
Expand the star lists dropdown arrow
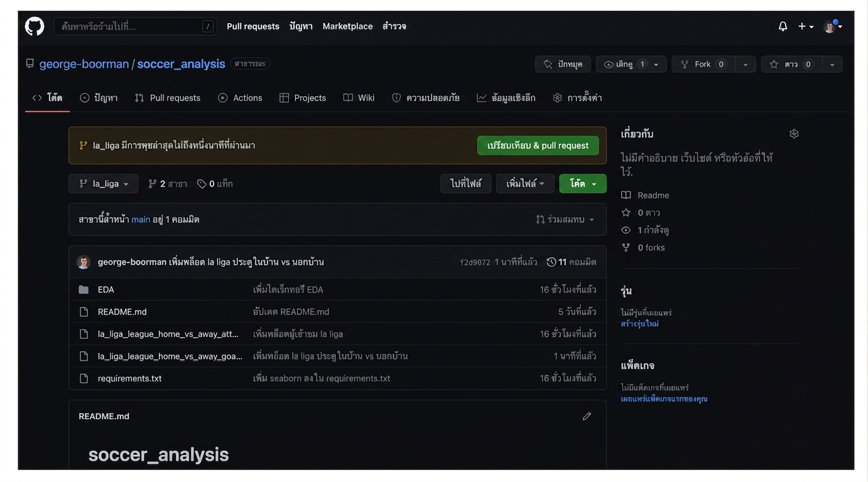tap(832, 64)
